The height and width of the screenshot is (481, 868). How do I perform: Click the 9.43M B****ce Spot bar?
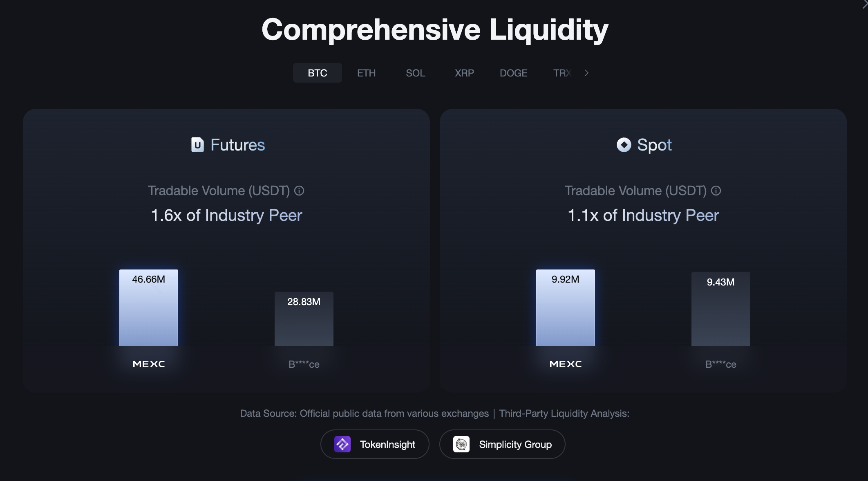(721, 311)
